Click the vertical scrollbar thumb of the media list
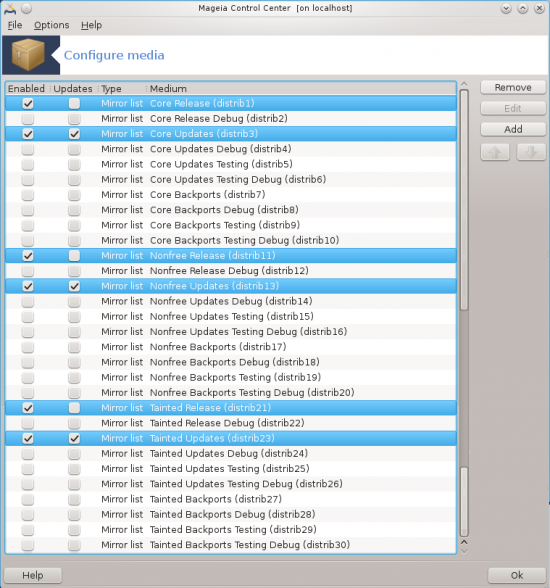 click(464, 200)
